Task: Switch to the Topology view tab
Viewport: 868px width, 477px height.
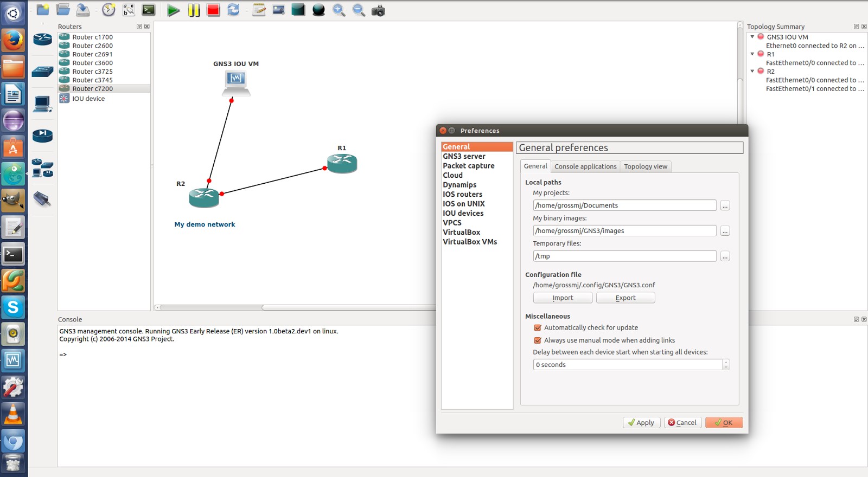Action: click(x=646, y=166)
